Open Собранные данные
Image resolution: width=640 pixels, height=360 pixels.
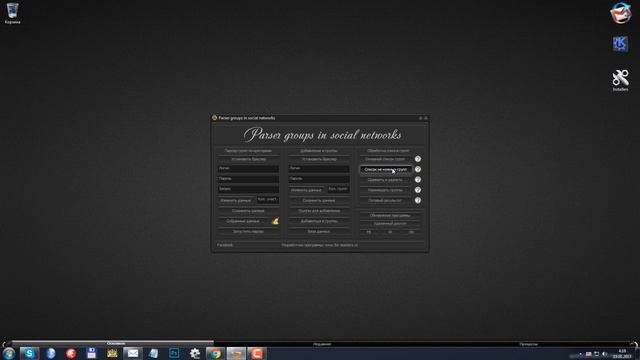click(243, 221)
